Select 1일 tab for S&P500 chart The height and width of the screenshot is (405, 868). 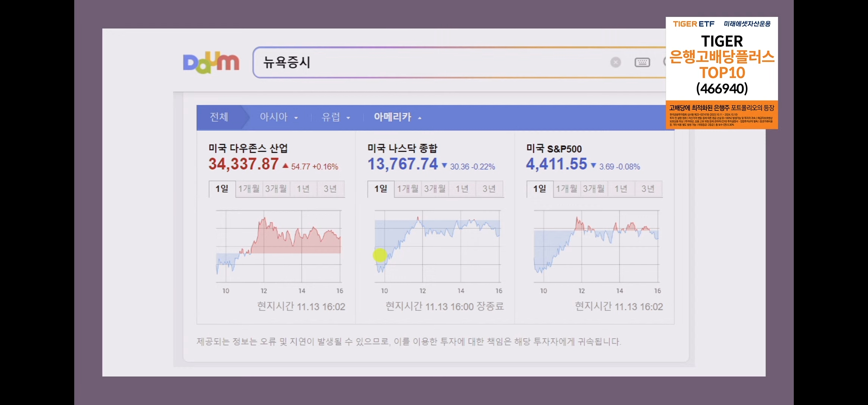pos(540,189)
